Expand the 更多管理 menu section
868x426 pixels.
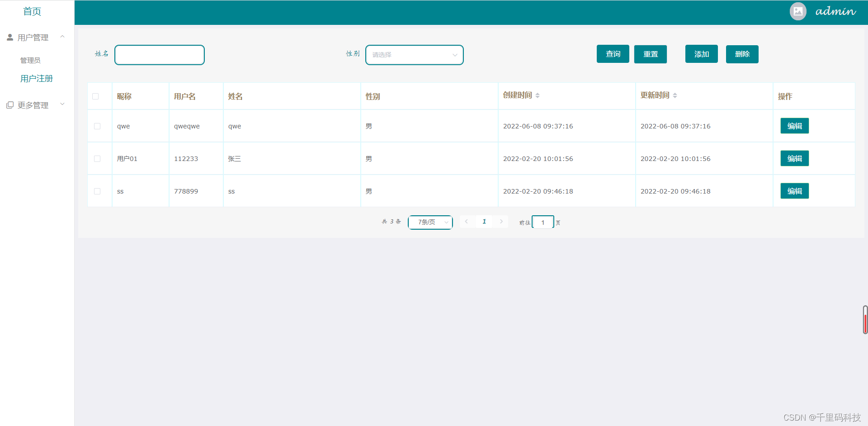[x=63, y=104]
